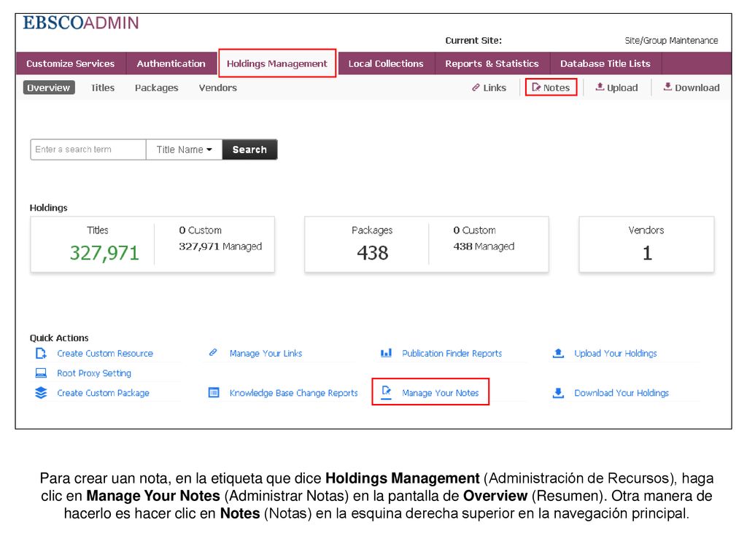Click the Create Custom Resource document icon

tap(41, 354)
